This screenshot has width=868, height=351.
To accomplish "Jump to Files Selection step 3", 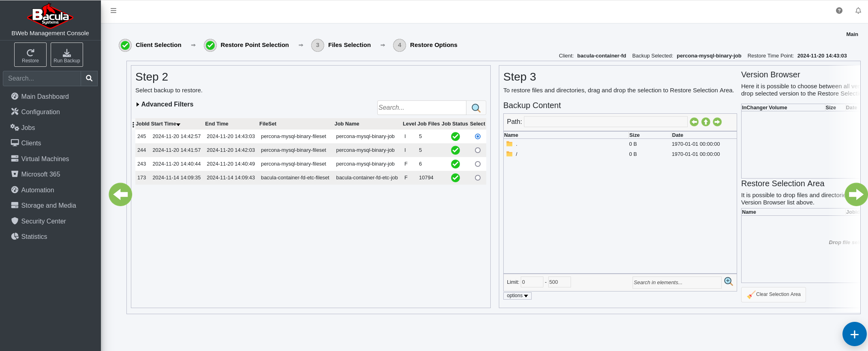I will click(x=341, y=45).
